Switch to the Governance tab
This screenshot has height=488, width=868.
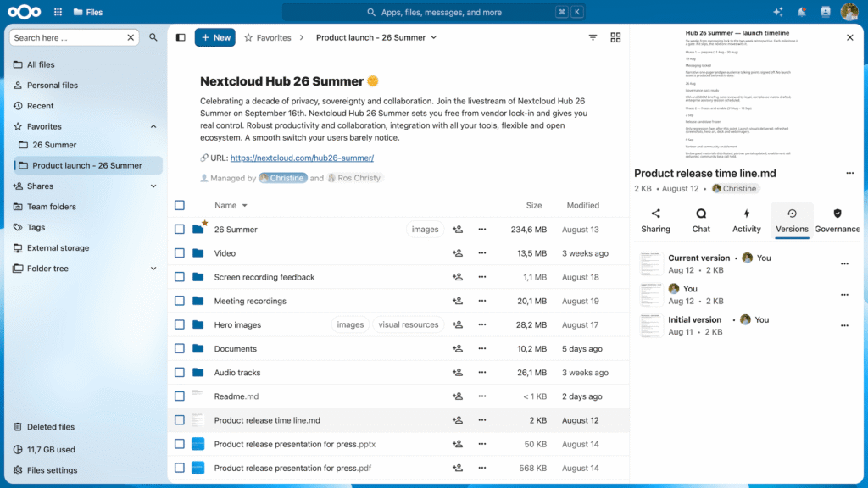point(837,221)
